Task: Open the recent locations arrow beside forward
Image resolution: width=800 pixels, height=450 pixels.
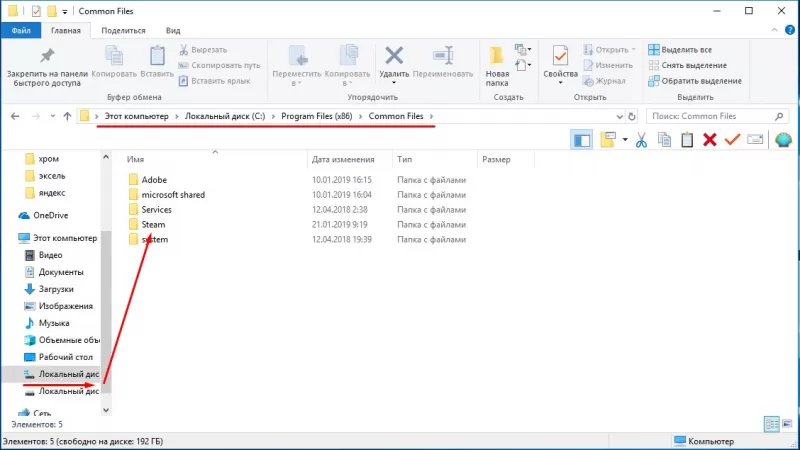Action: pos(53,116)
